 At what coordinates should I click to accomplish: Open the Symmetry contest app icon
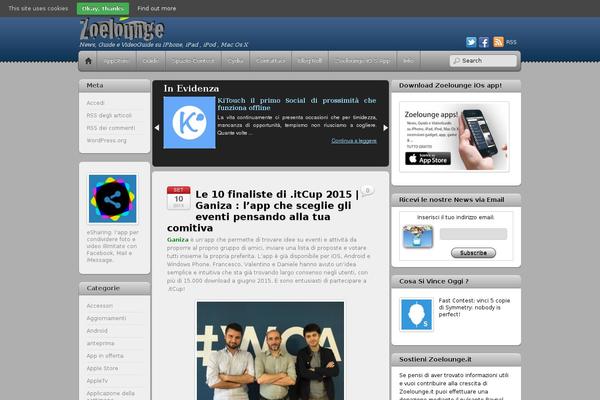click(x=416, y=315)
